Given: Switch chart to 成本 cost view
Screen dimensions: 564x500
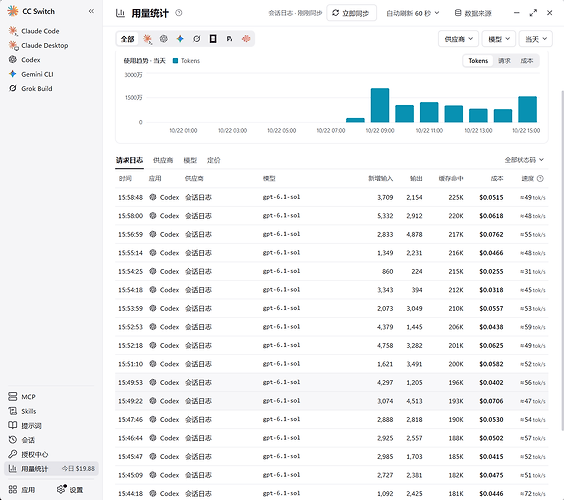Looking at the screenshot, I should point(527,61).
